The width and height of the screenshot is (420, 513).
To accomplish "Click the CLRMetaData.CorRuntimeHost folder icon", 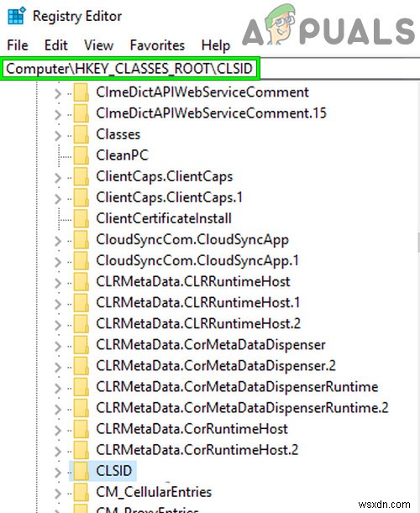I will (x=81, y=429).
